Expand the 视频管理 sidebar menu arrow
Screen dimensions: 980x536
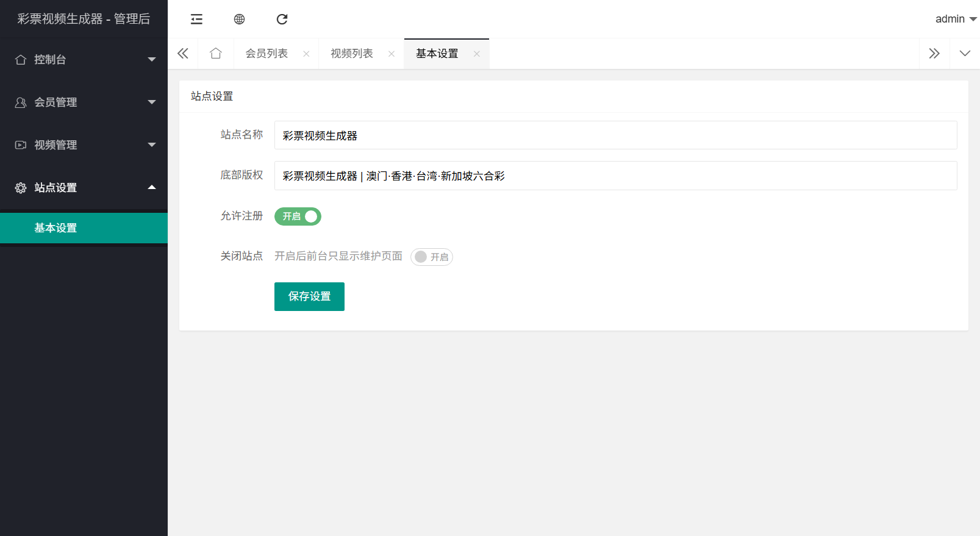pyautogui.click(x=152, y=145)
